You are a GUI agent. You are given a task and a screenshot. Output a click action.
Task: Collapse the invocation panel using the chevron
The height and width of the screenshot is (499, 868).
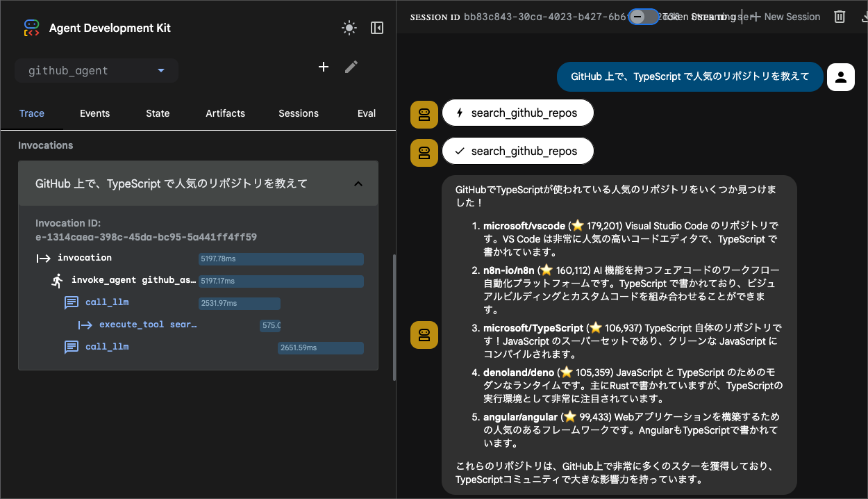point(358,183)
